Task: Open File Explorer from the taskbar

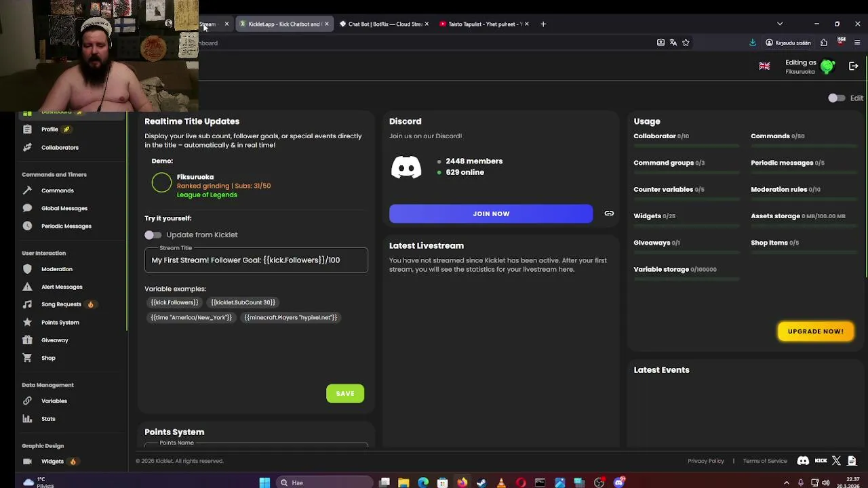Action: (403, 483)
